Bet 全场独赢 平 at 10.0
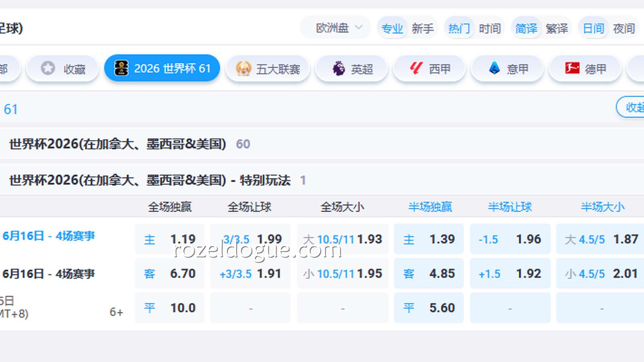The width and height of the screenshot is (644, 362). 170,308
